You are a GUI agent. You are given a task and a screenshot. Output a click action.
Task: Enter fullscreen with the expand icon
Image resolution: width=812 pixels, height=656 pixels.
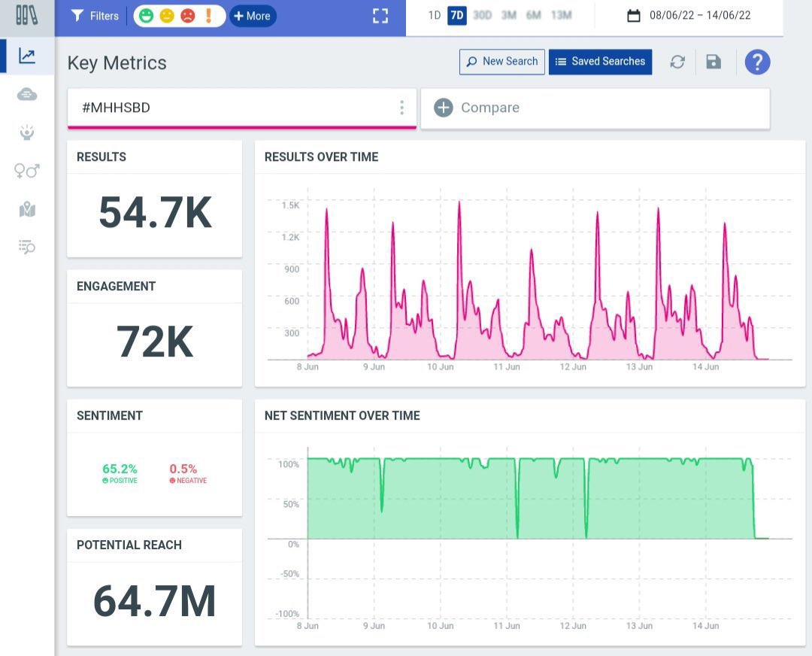pyautogui.click(x=380, y=16)
